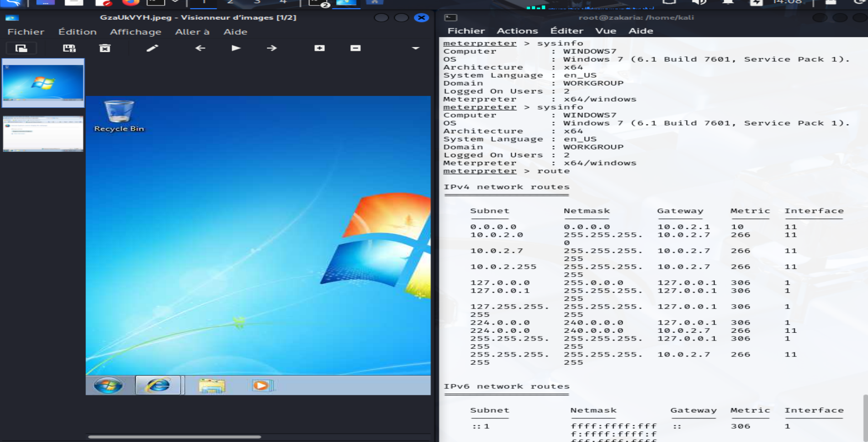This screenshot has height=442, width=868.
Task: Click the terminal window title icon
Action: pos(450,17)
